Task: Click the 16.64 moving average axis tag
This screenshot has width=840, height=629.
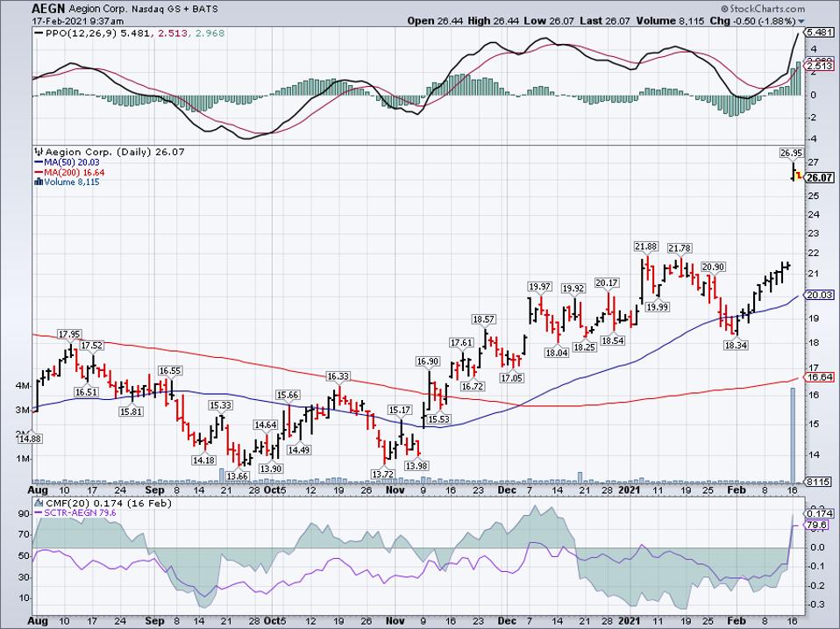Action: (820, 377)
